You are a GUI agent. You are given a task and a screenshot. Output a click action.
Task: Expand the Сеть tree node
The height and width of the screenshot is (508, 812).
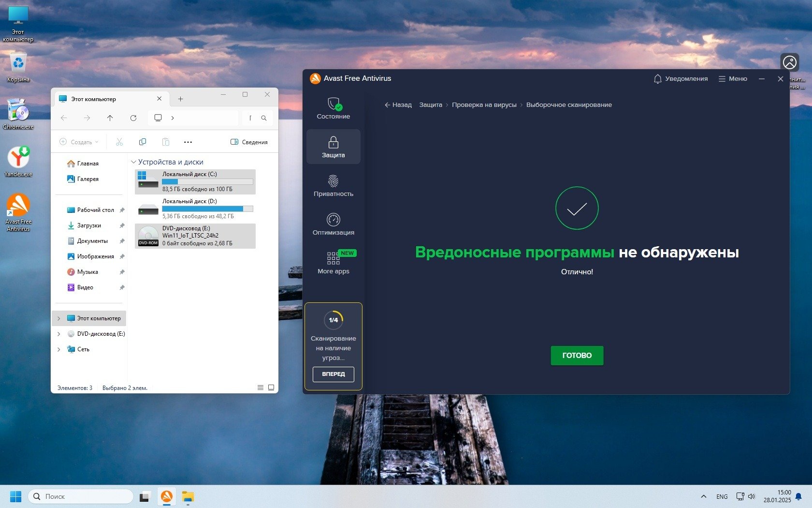[x=59, y=349]
